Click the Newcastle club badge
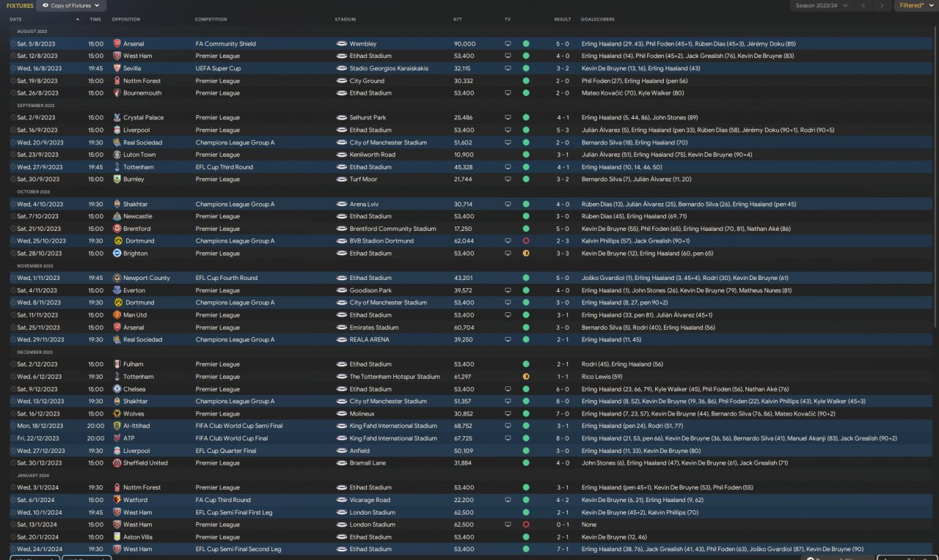The image size is (939, 560). [x=117, y=216]
